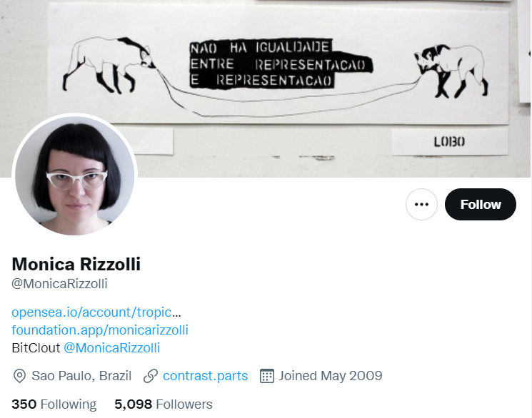The height and width of the screenshot is (418, 532).
Task: Follow Monica Rizzolli's account
Action: pyautogui.click(x=481, y=205)
